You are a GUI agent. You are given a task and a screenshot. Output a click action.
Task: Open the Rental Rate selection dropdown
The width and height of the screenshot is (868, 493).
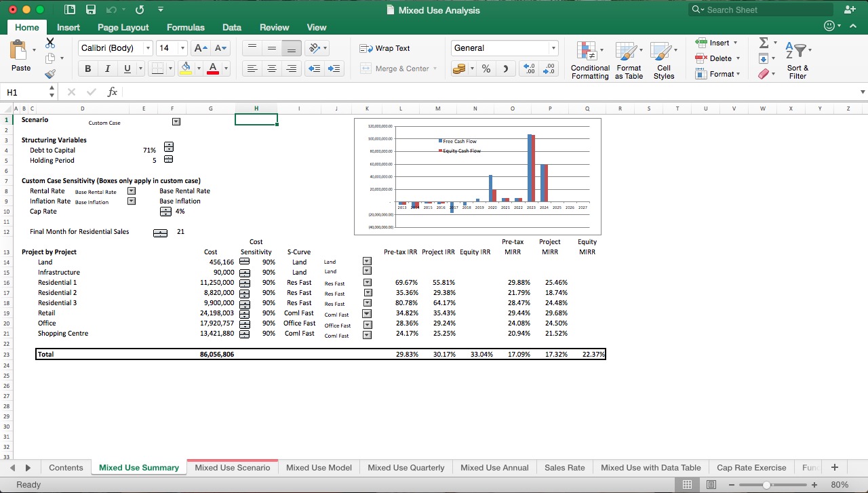pyautogui.click(x=132, y=191)
